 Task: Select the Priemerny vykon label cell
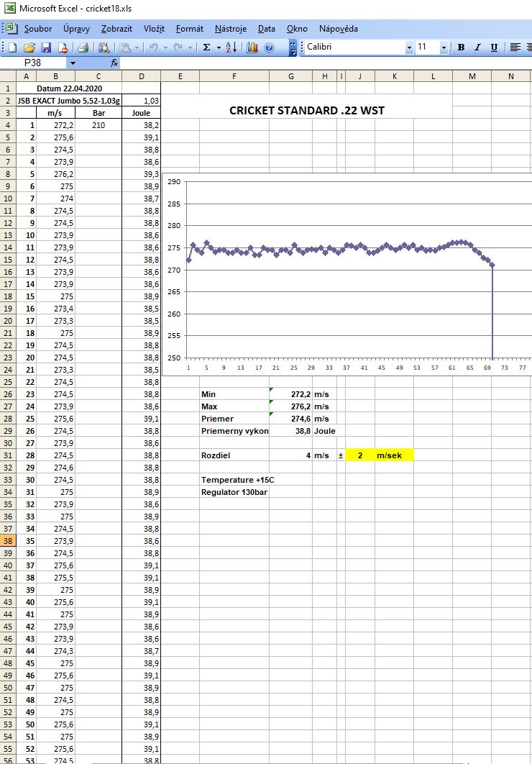click(234, 431)
